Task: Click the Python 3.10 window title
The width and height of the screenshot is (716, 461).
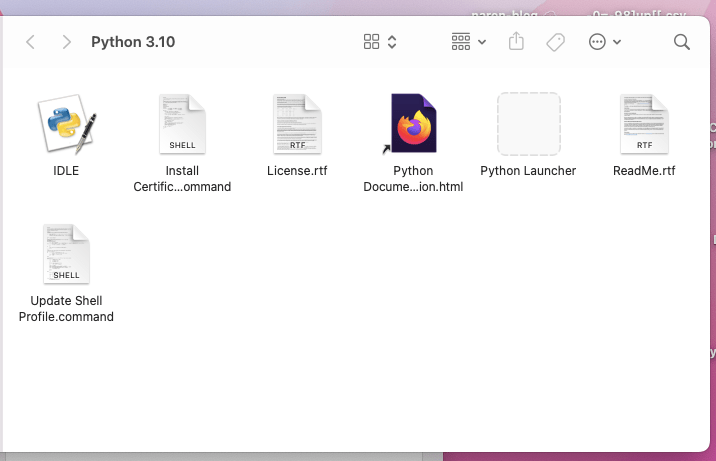Action: tap(133, 42)
